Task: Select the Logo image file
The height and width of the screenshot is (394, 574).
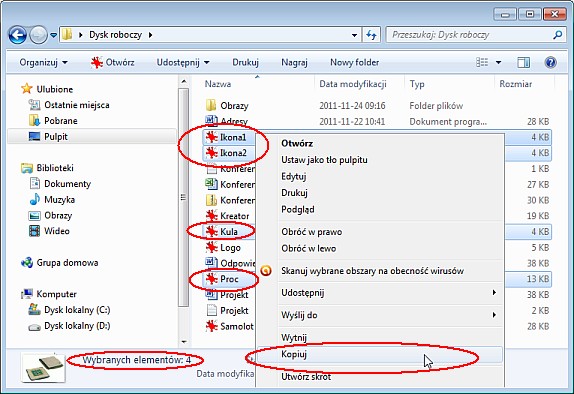Action: [223, 248]
